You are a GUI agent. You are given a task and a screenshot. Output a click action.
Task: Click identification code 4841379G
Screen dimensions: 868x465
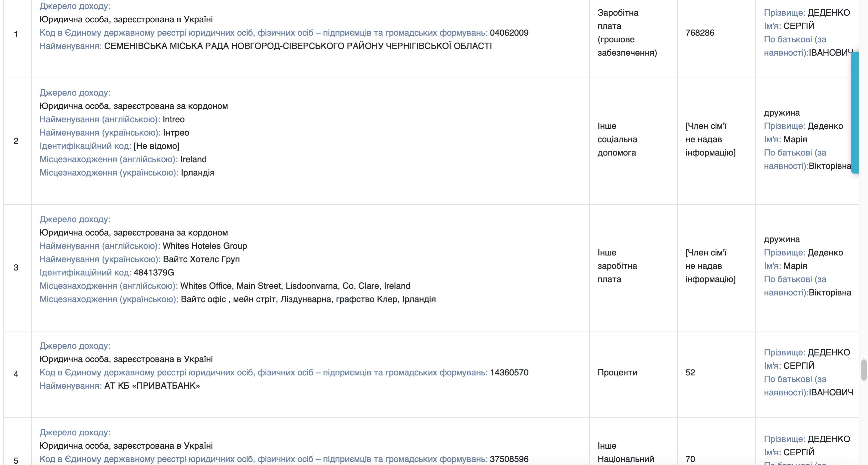(x=154, y=272)
